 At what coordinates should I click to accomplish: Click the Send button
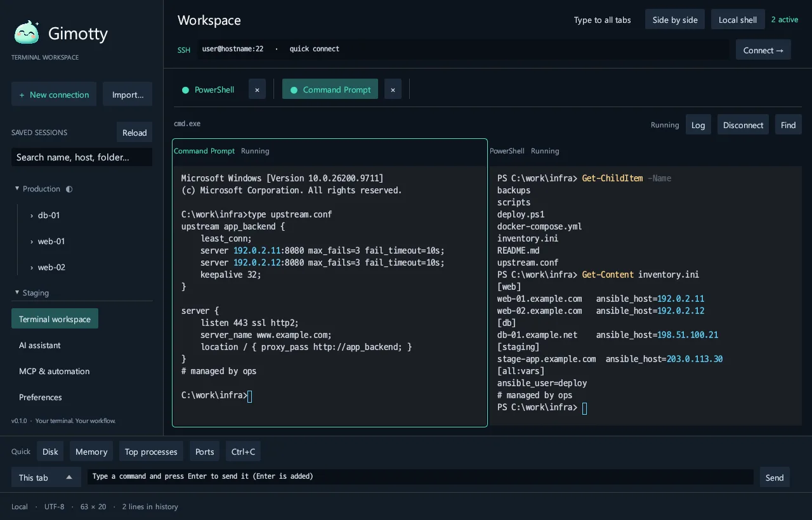775,478
